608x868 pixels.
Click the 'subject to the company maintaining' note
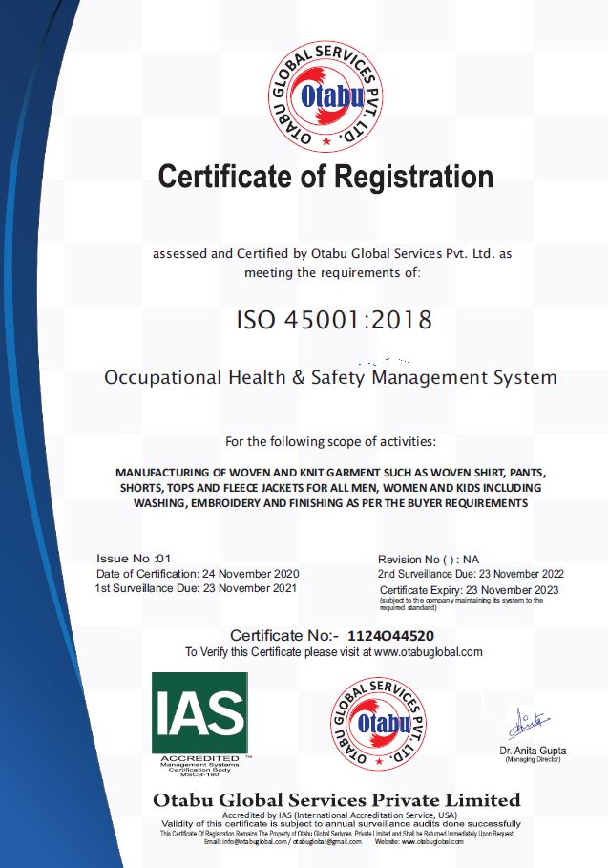point(461,603)
